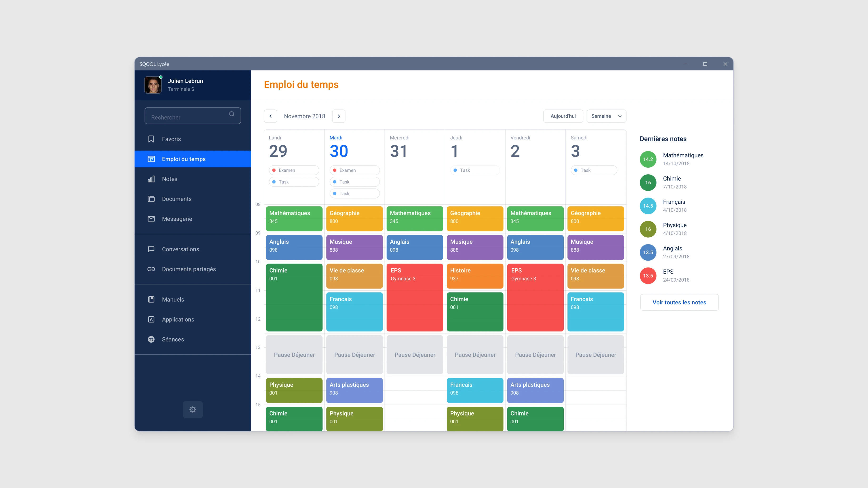Open Applications via the 'A' icon
The height and width of the screenshot is (488, 868).
pos(151,319)
